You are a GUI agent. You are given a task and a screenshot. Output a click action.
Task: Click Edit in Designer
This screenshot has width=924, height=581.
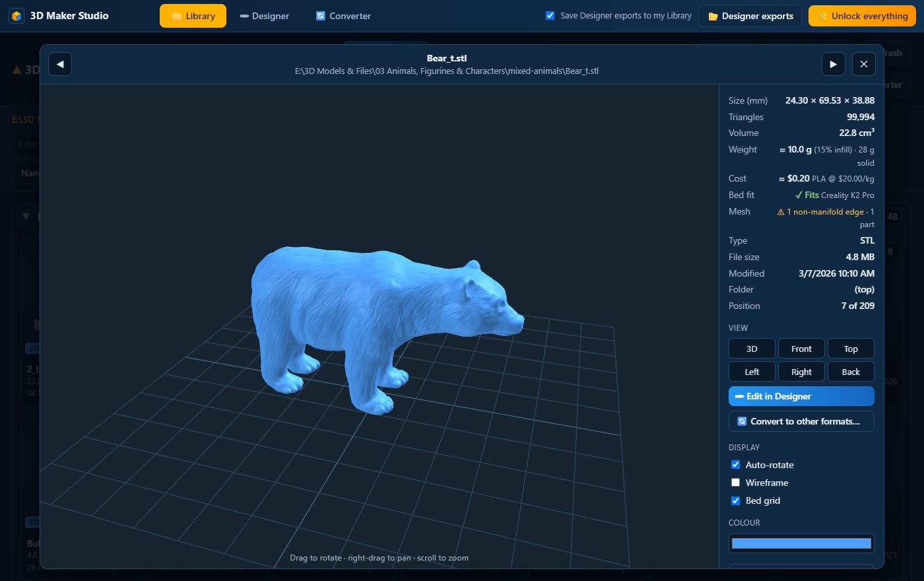click(801, 396)
